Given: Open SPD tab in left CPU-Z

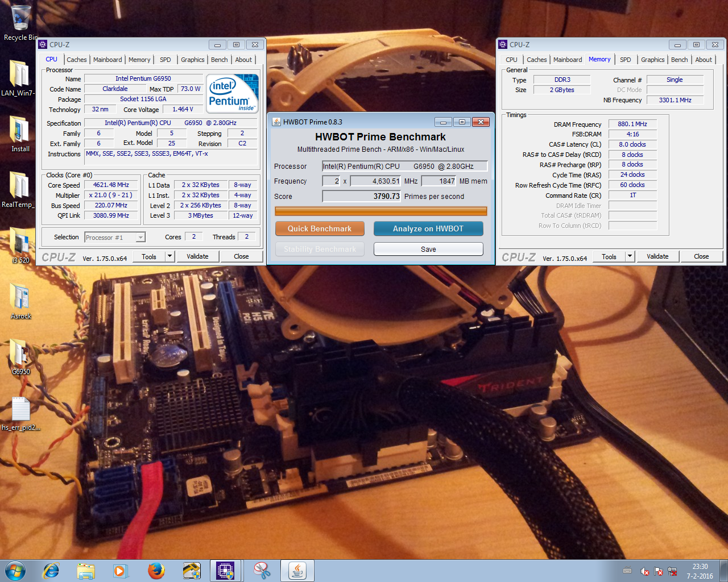Looking at the screenshot, I should [166, 60].
